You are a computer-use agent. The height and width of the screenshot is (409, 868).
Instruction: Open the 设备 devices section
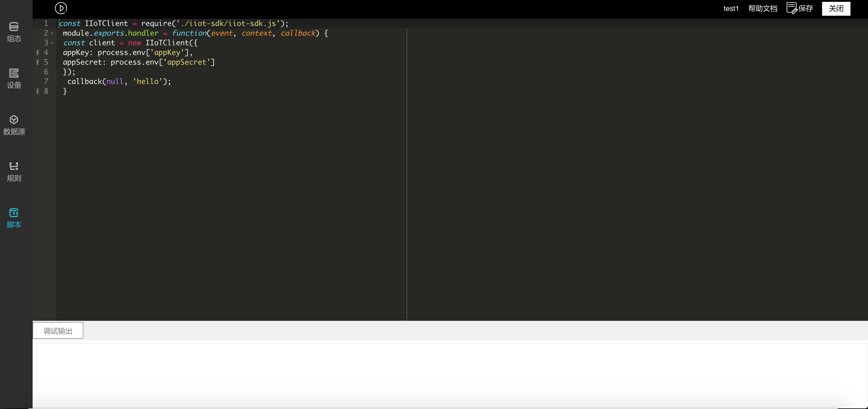coord(14,78)
